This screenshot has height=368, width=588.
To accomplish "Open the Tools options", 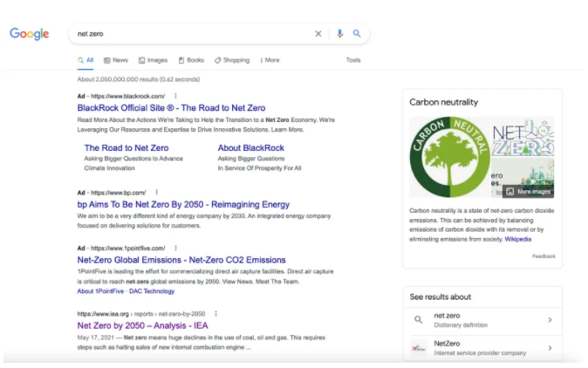I will [353, 60].
